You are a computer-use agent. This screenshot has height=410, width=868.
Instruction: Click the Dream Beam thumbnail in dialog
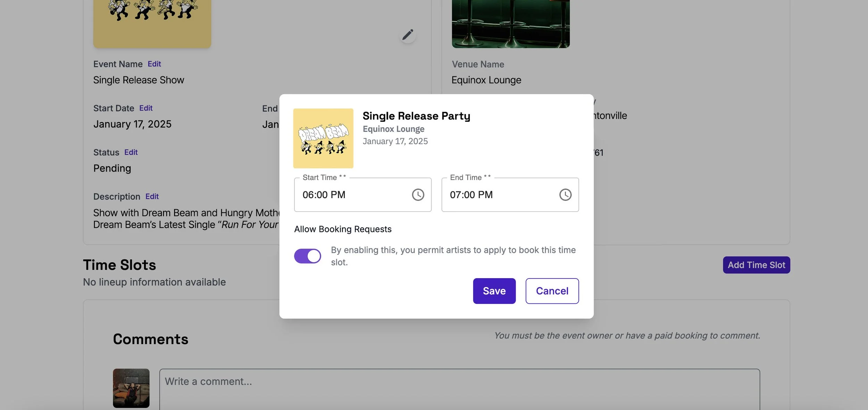click(323, 138)
